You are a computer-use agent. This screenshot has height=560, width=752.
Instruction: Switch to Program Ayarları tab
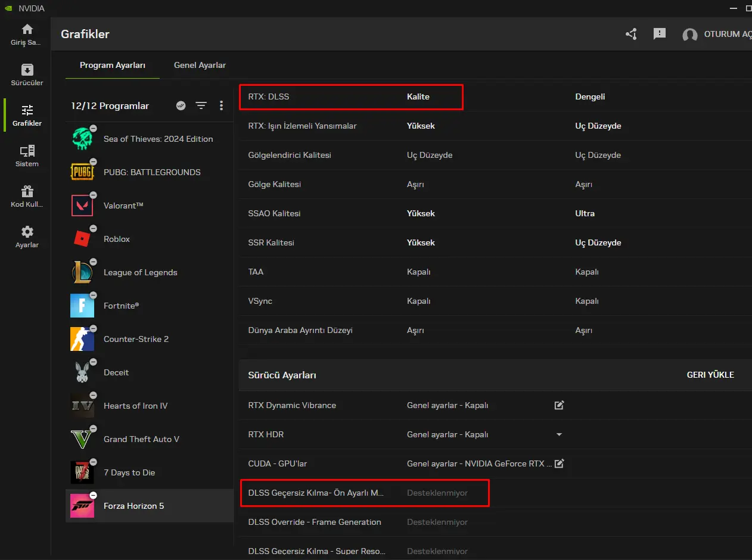[113, 65]
